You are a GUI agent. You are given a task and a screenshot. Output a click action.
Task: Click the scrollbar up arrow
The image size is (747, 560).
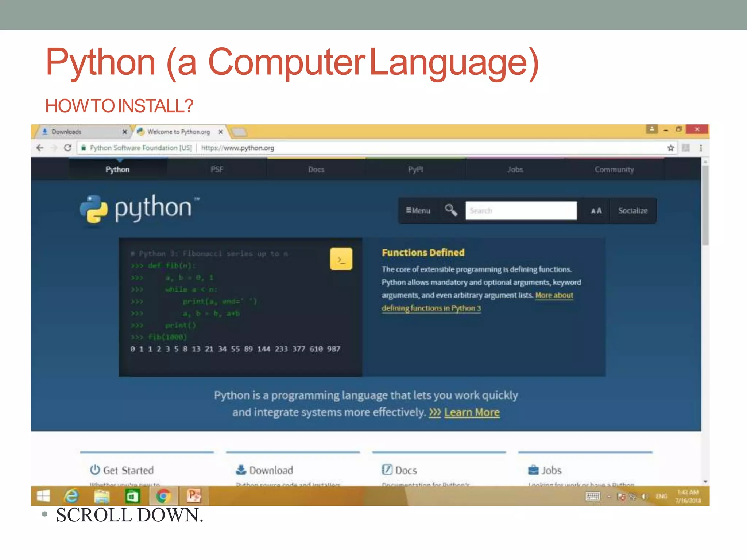coord(705,161)
